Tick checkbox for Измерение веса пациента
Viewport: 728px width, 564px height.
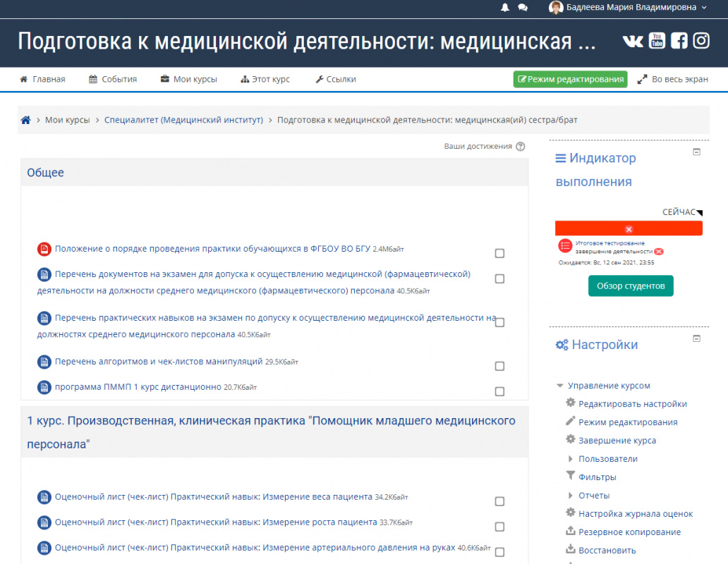click(499, 501)
